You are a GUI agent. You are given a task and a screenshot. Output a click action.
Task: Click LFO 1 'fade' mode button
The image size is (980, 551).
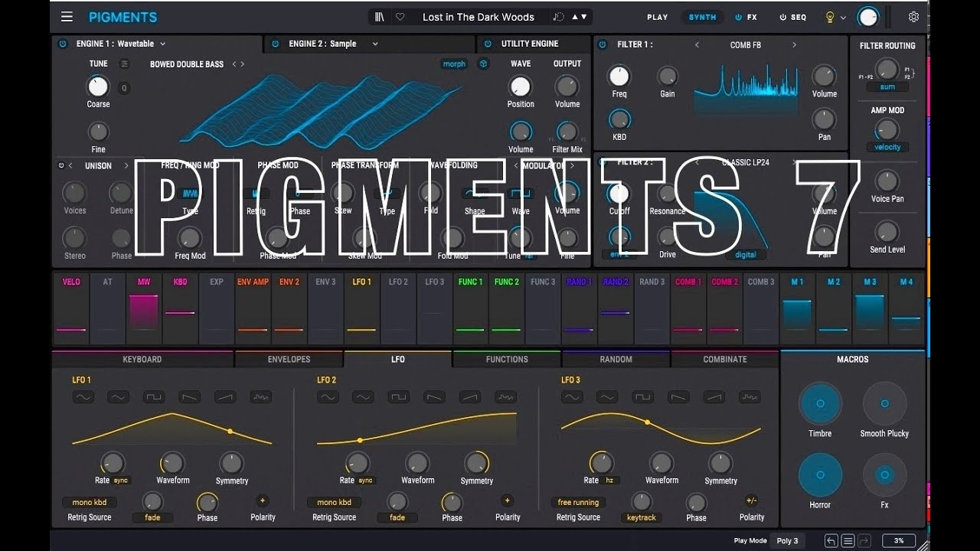pyautogui.click(x=152, y=517)
